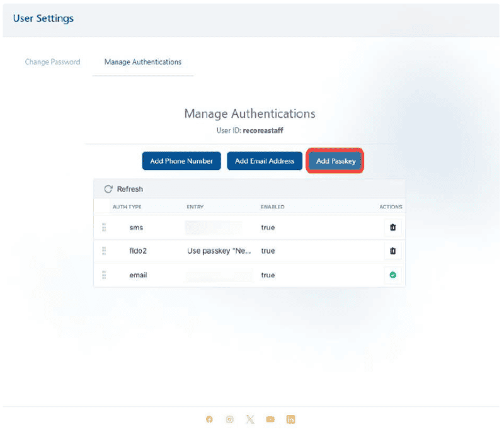Image resolution: width=504 pixels, height=432 pixels.
Task: Click the Enabled column header
Action: 272,207
